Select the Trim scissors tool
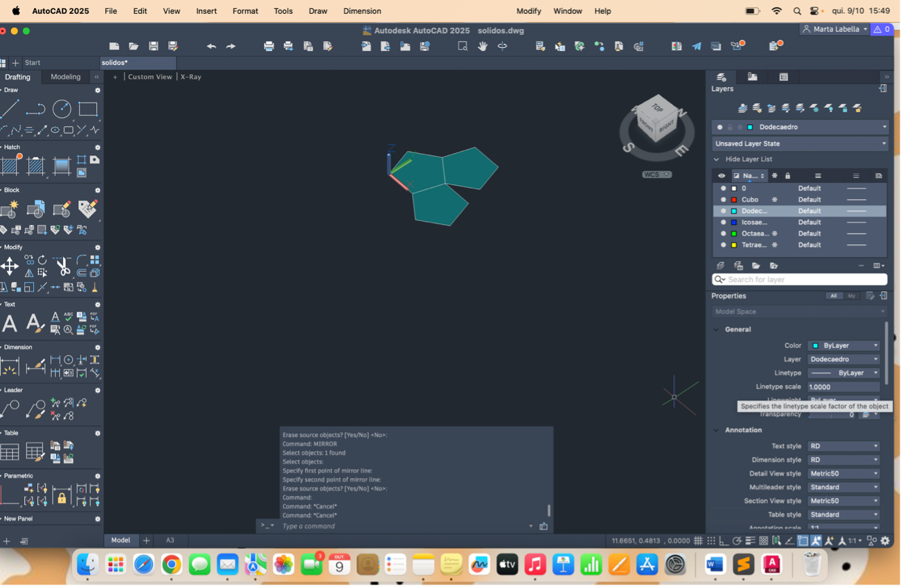This screenshot has height=588, width=903. point(62,267)
